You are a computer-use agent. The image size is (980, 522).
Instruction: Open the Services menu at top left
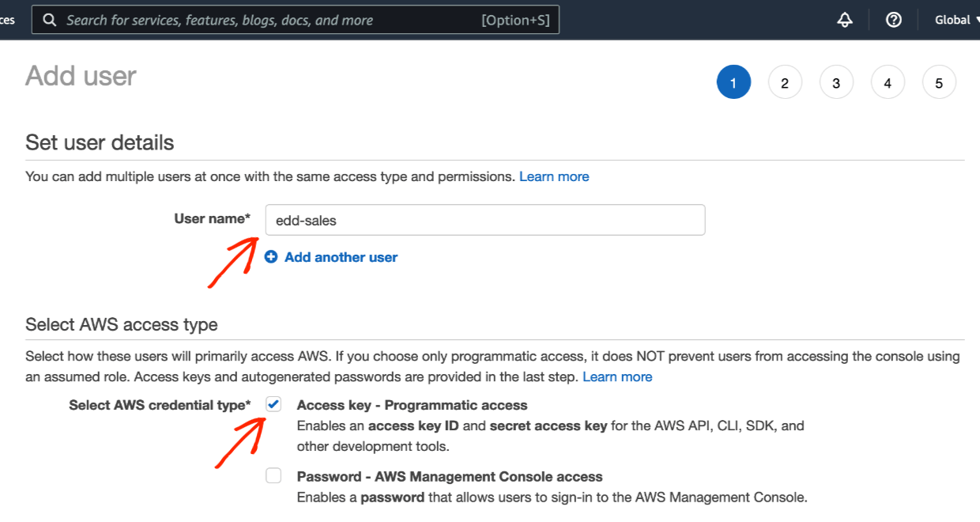6,19
